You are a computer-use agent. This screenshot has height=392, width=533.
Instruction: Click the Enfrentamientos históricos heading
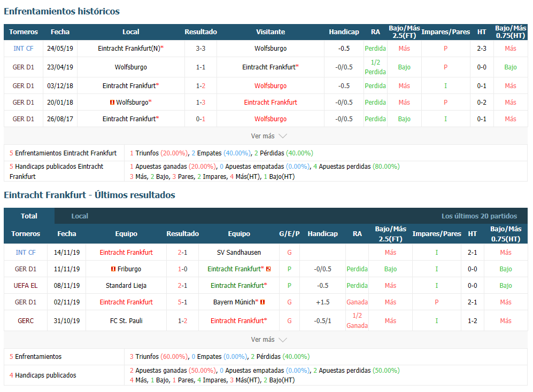pos(61,11)
